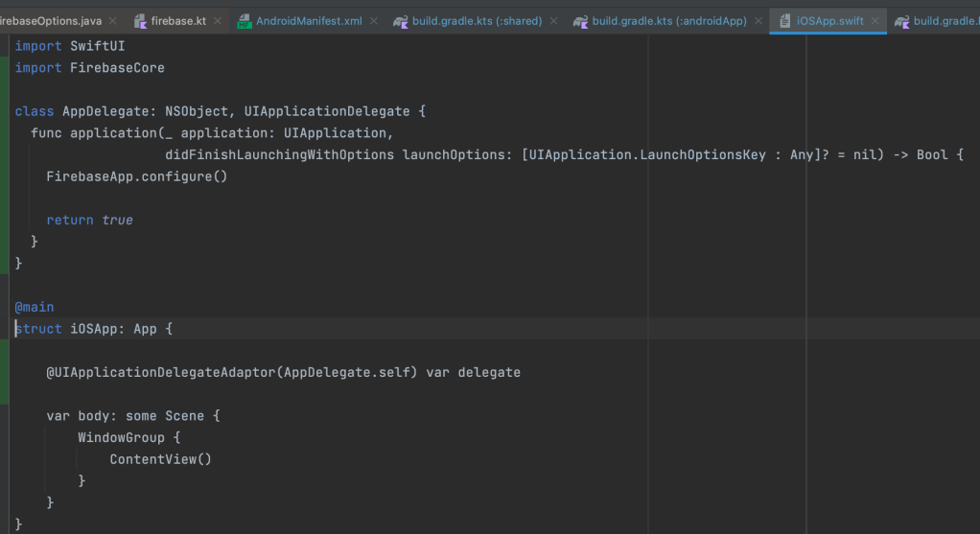
Task: Place cursor on FirebaseApp.configure() call
Action: (136, 176)
